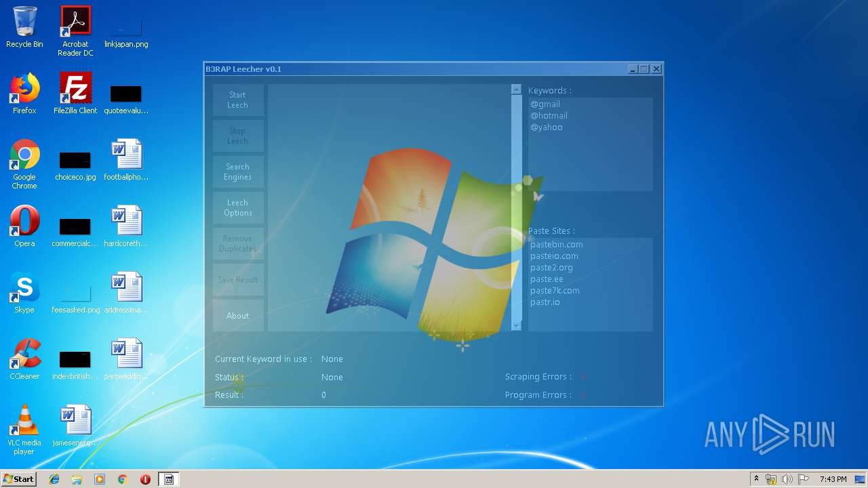Select pastr.io in Paste Sites

[x=545, y=302]
